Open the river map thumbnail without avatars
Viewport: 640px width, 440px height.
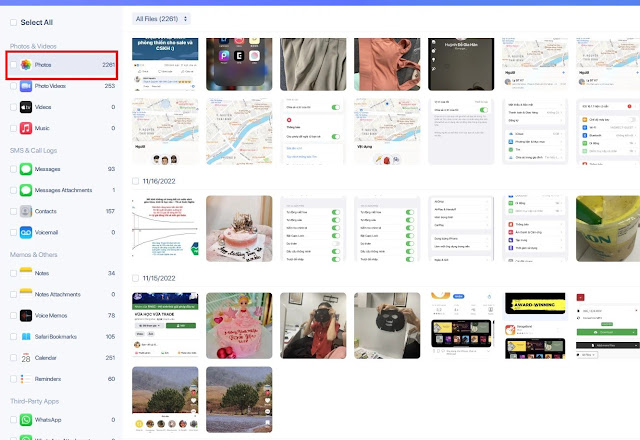click(239, 131)
